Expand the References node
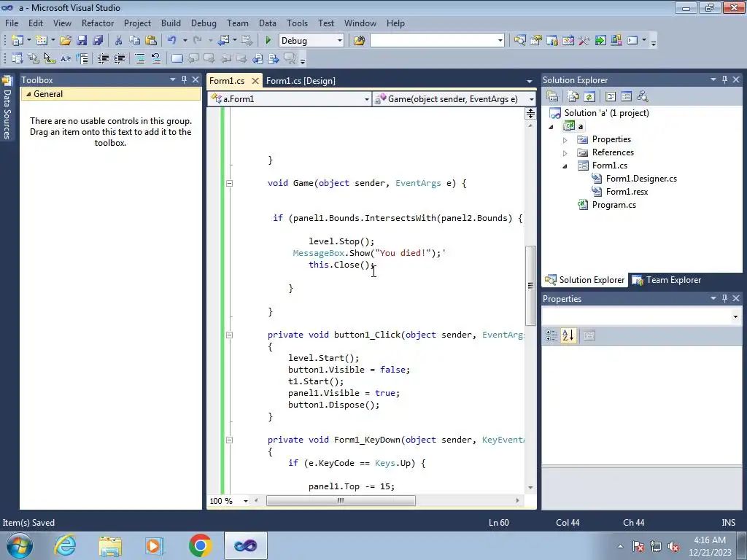This screenshot has width=747, height=560. (565, 153)
